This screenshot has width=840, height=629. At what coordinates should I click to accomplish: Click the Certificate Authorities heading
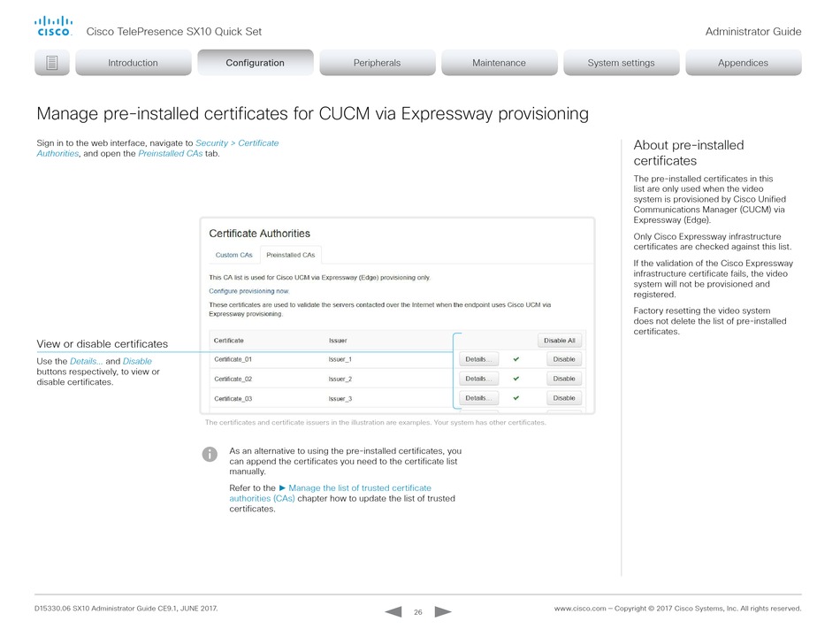[x=259, y=234]
